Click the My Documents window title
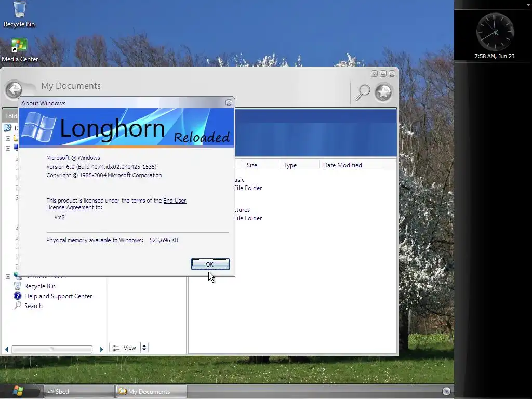532x399 pixels. point(71,86)
